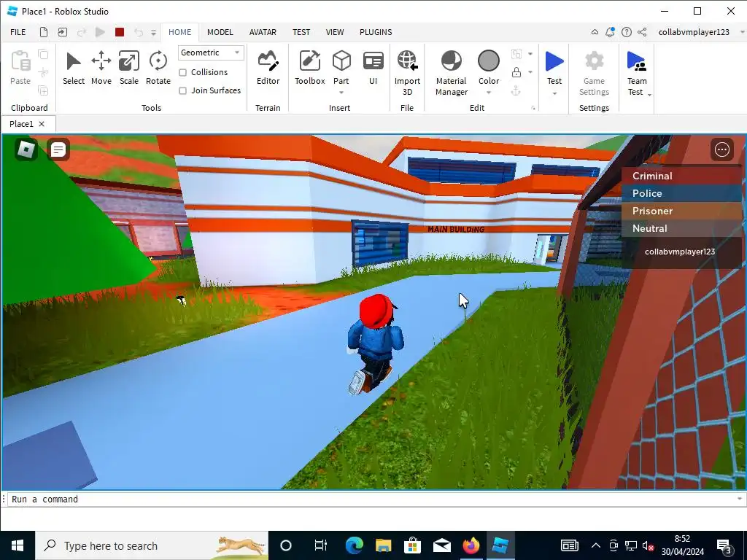Enable the Collisions checkbox

[x=182, y=72]
